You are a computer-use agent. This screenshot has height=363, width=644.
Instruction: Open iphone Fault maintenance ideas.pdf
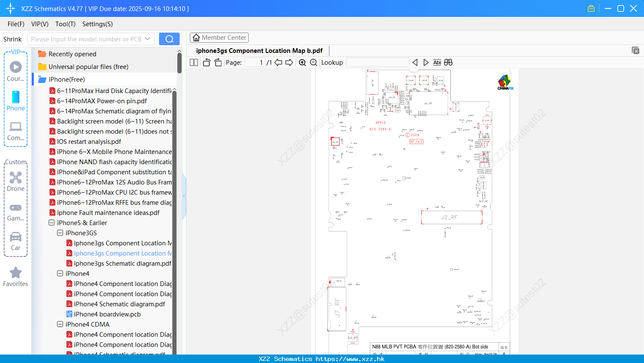pyautogui.click(x=108, y=213)
